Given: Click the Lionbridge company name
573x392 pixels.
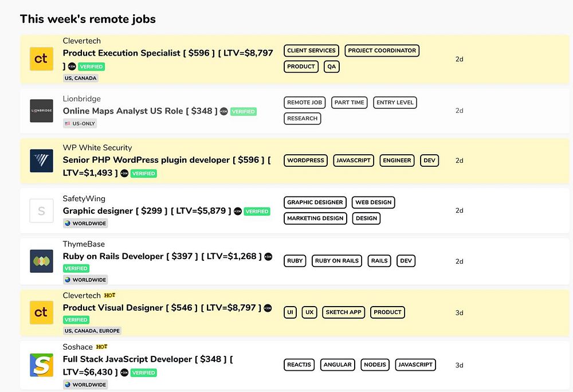Looking at the screenshot, I should point(82,99).
